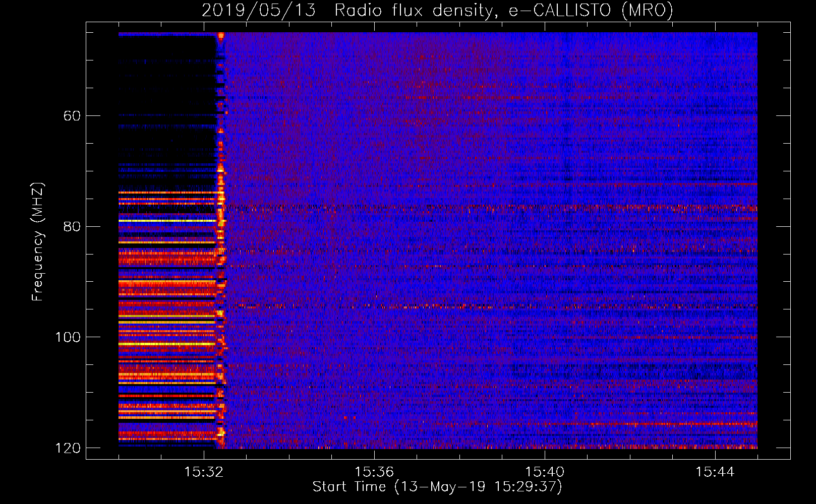This screenshot has height=504, width=816.
Task: Click the 'Start Time (13-May-19 15:29:37)' x-axis label
Action: (x=437, y=487)
